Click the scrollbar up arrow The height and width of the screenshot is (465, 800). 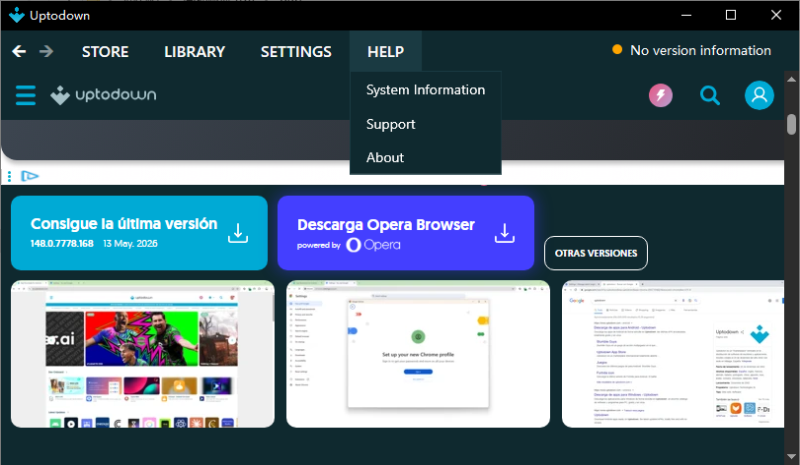(x=791, y=79)
